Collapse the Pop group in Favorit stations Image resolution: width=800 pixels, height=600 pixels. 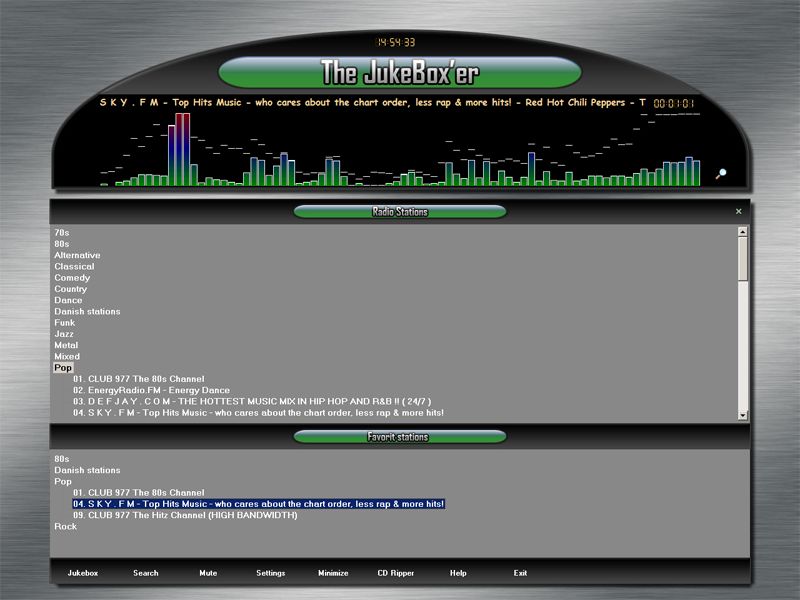[x=63, y=481]
